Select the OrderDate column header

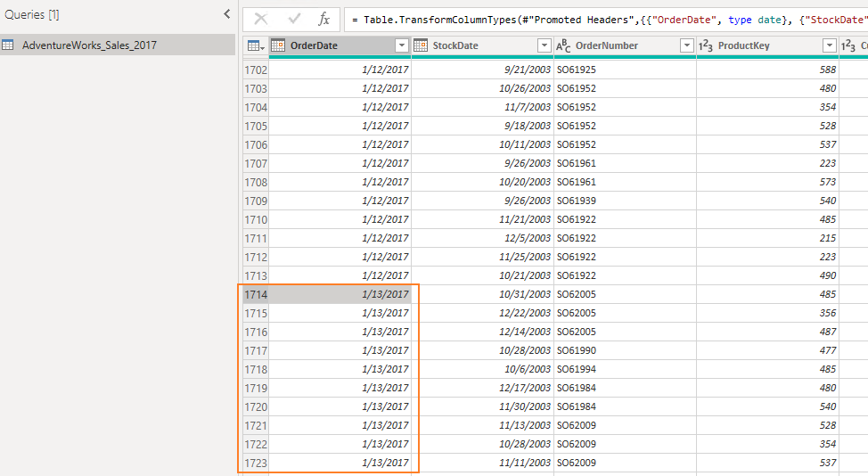[x=340, y=45]
